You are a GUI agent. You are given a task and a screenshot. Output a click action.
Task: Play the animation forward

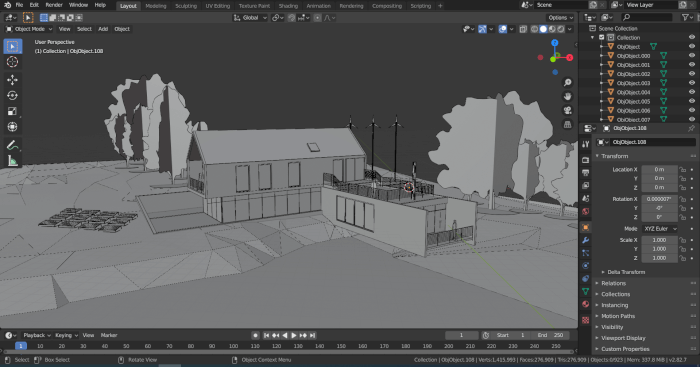pos(294,335)
